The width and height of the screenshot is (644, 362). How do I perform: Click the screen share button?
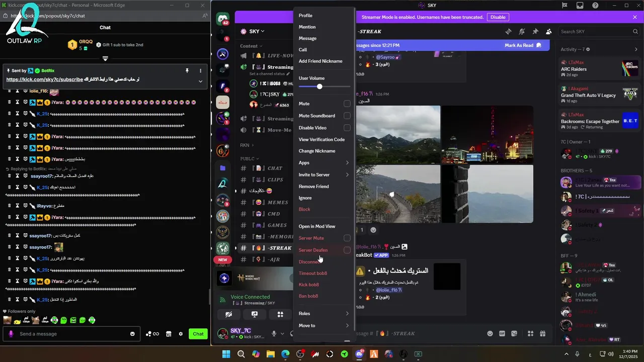(x=255, y=314)
